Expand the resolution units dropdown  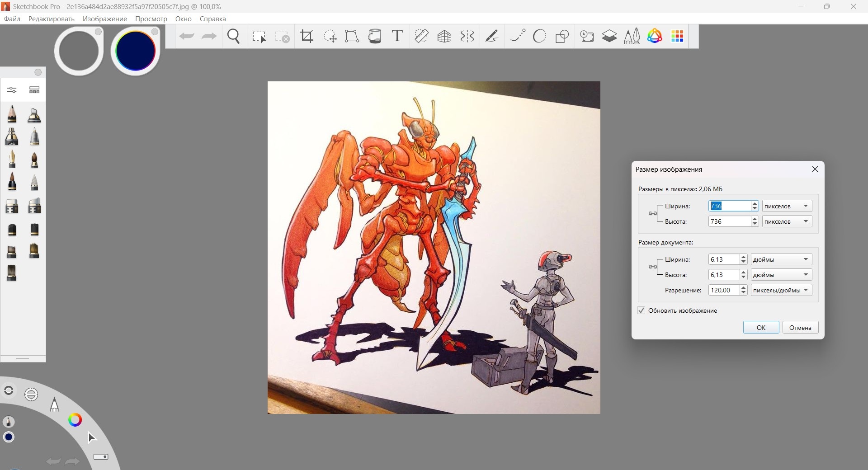point(781,290)
